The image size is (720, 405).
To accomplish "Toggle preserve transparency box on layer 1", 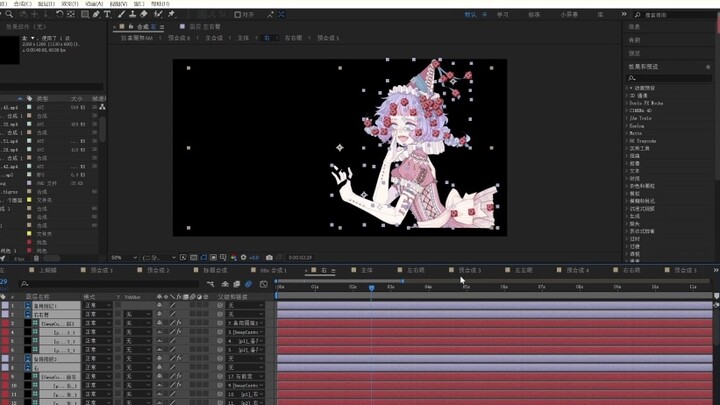I will click(118, 305).
